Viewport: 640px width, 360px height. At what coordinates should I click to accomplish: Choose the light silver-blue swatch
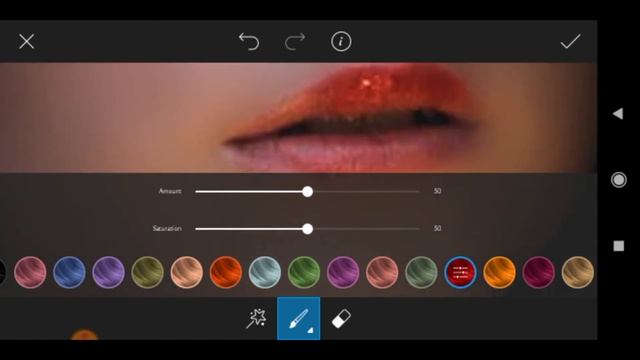pos(265,272)
